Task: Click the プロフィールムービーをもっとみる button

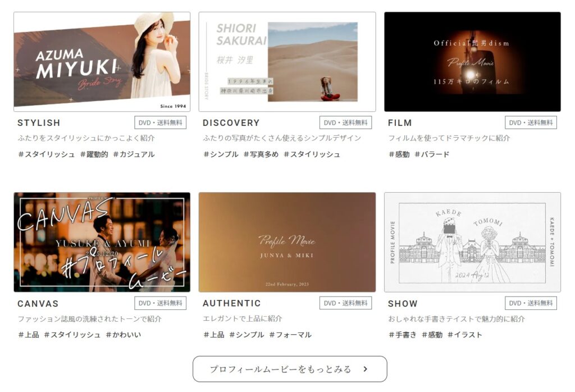Action: 281,369
